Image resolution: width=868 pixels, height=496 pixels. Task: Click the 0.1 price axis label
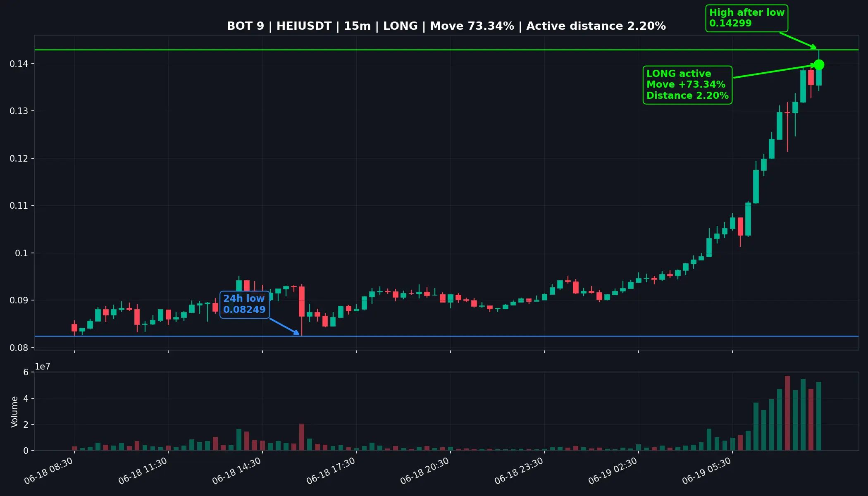click(x=22, y=253)
